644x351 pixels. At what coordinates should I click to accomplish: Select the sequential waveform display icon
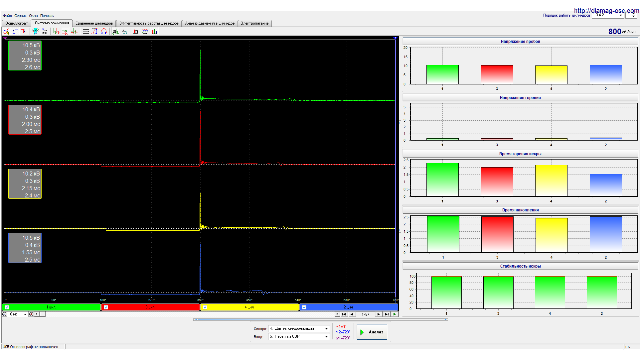(56, 32)
